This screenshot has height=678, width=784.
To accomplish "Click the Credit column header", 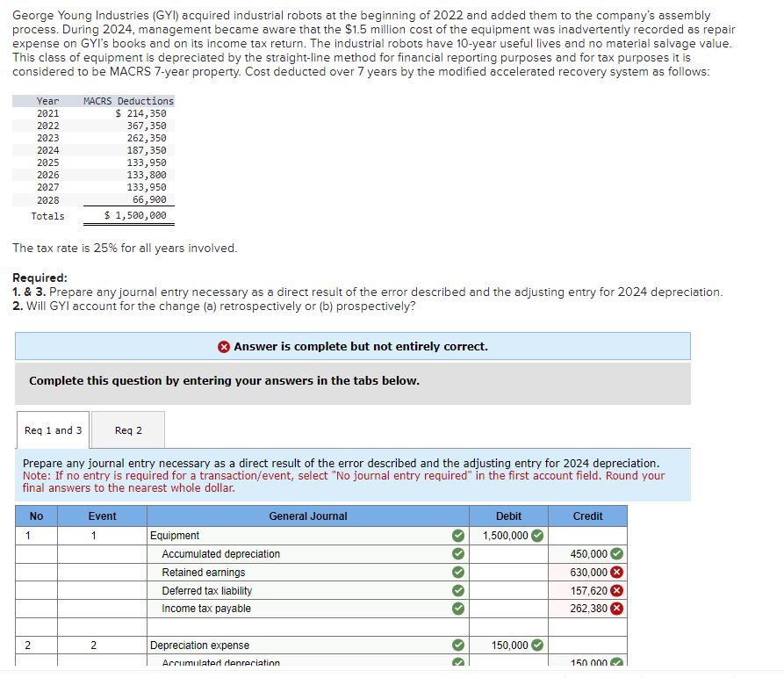I will pyautogui.click(x=588, y=516).
